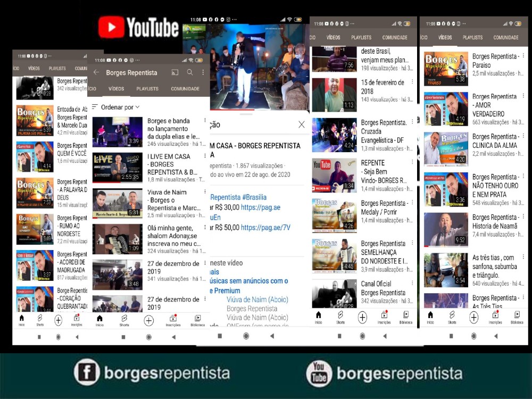Close the video description panel with X

click(x=301, y=124)
